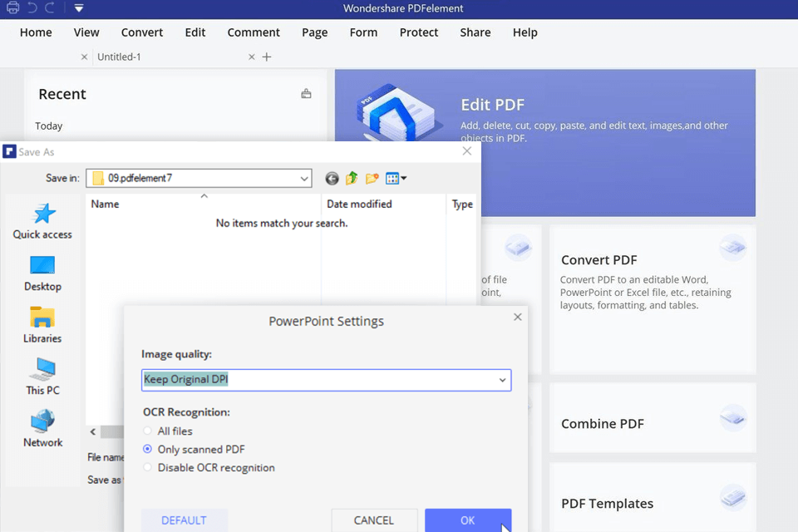Click the CANCEL button

(x=374, y=520)
